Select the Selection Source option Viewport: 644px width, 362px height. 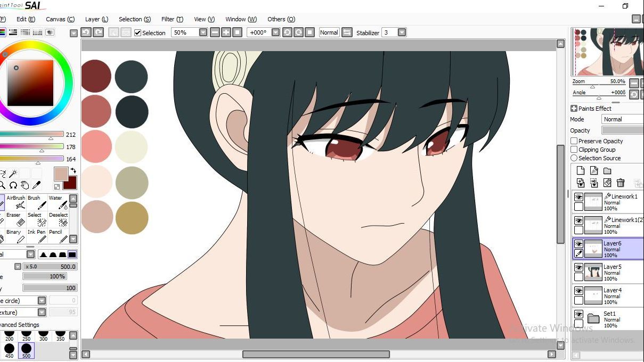[574, 158]
